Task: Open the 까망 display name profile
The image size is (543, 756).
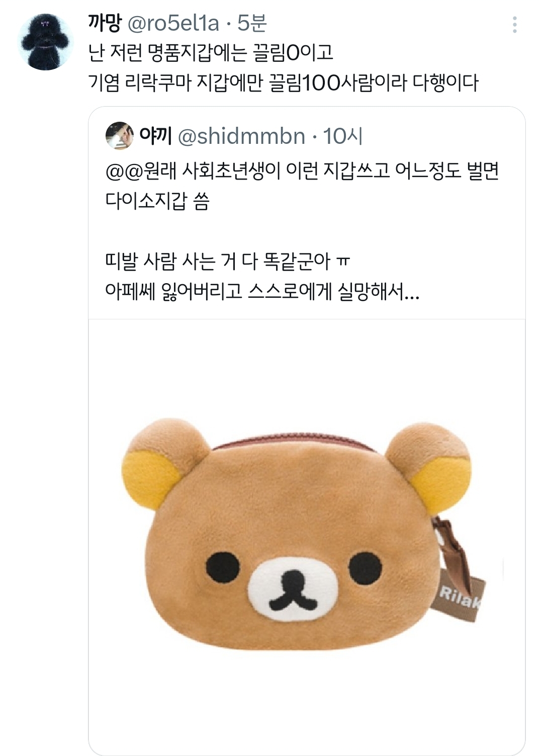Action: coord(105,23)
